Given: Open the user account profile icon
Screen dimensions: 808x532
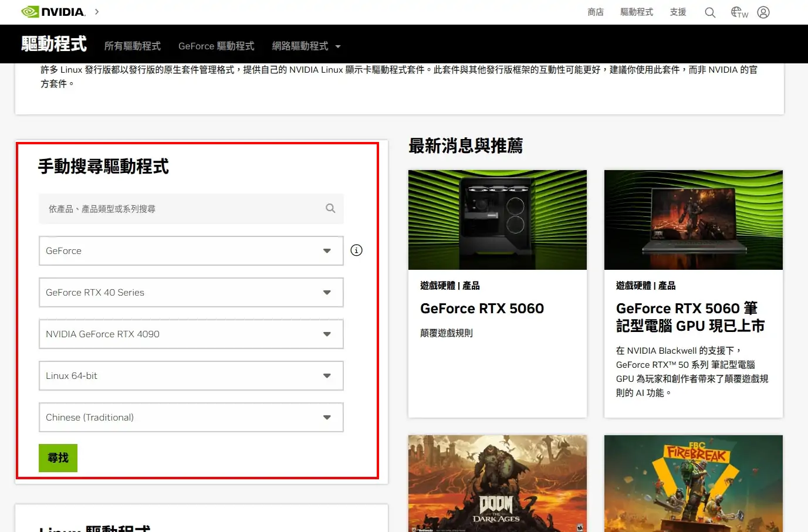Looking at the screenshot, I should coord(763,12).
